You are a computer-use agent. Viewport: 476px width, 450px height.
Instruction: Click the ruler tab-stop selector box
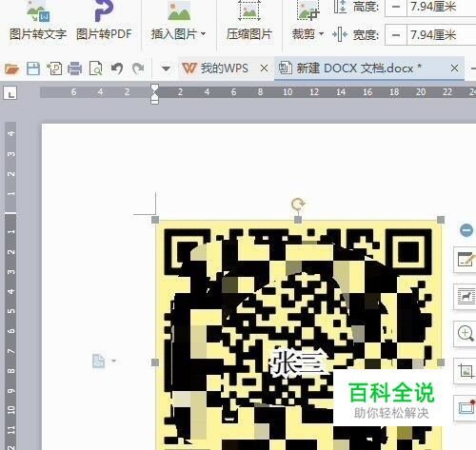(10, 93)
